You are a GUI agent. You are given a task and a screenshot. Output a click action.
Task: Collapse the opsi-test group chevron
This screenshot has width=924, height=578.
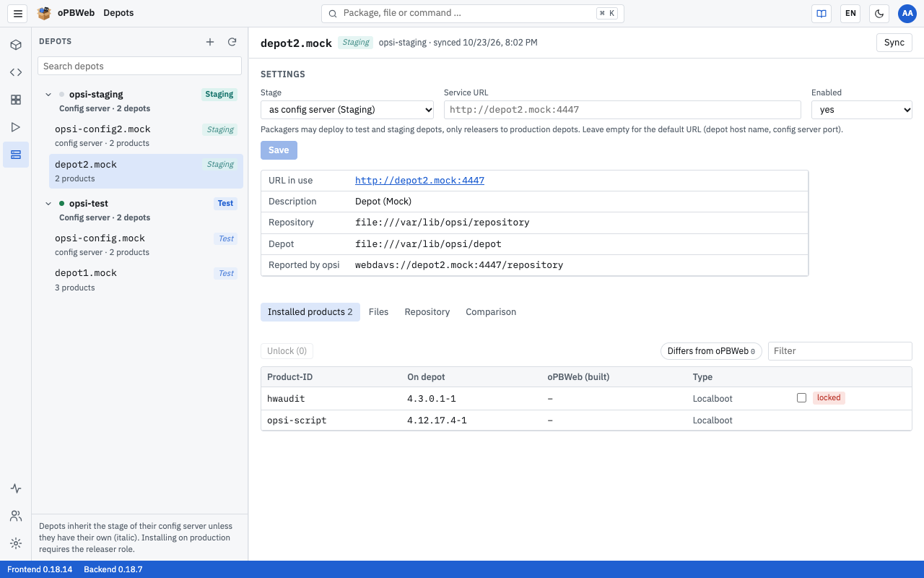tap(49, 204)
